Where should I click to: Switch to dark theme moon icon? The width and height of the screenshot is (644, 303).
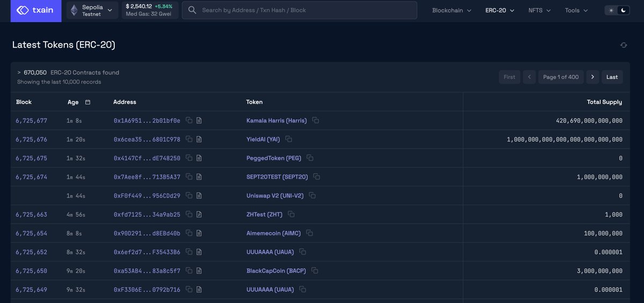[x=623, y=10]
